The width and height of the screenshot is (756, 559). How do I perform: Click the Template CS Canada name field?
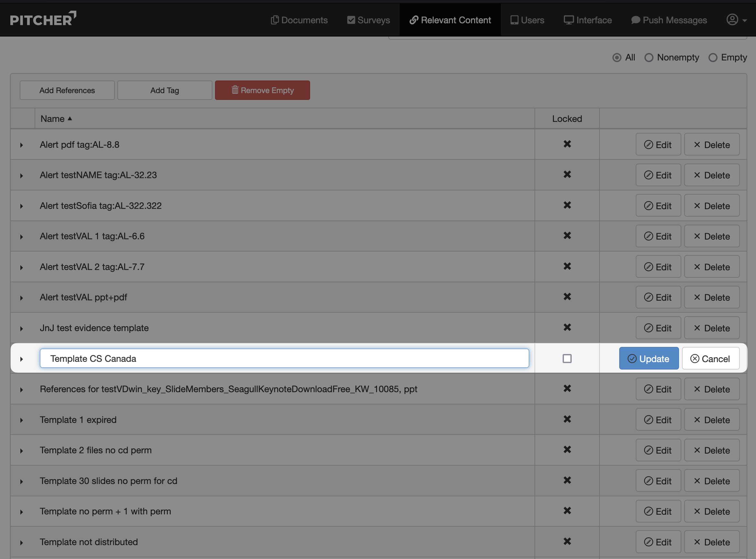tap(284, 358)
